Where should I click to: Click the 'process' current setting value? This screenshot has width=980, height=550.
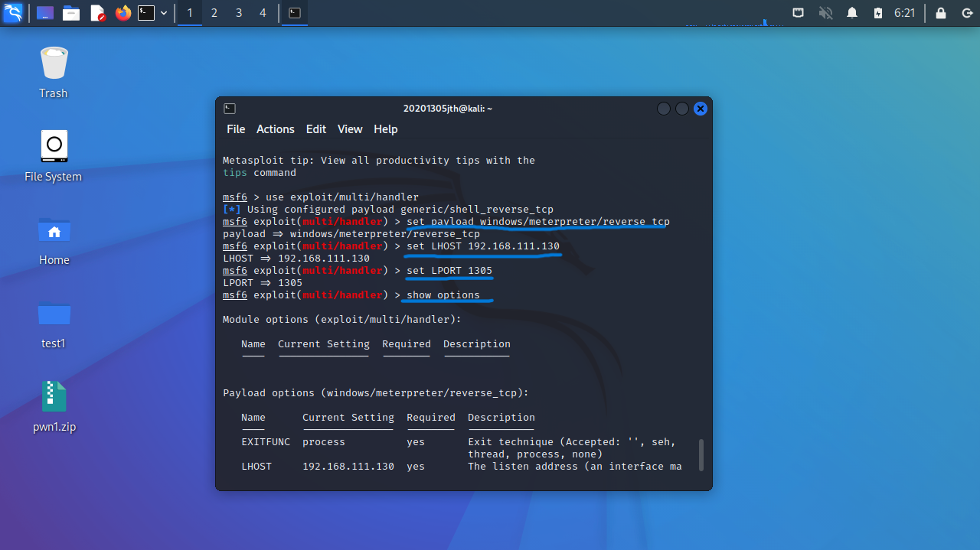[324, 442]
